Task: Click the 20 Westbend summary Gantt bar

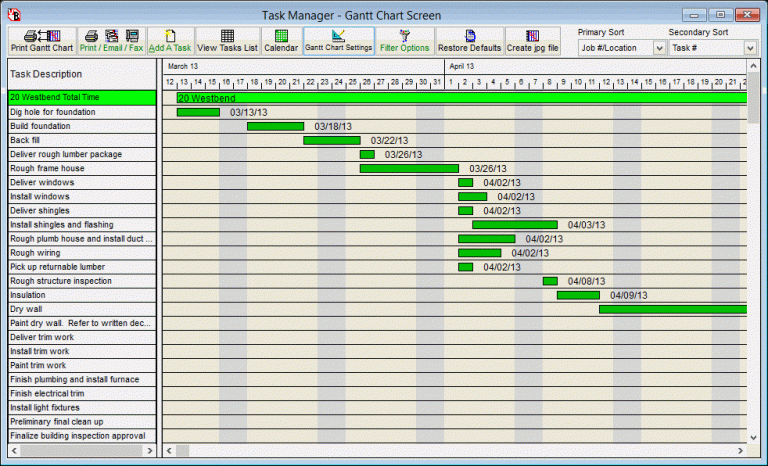Action: point(462,98)
